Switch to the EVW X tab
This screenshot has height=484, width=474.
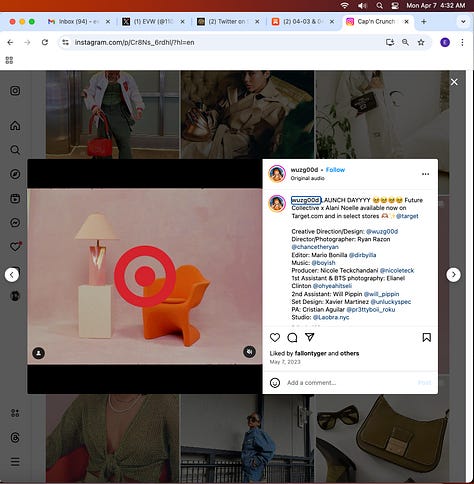tap(154, 21)
